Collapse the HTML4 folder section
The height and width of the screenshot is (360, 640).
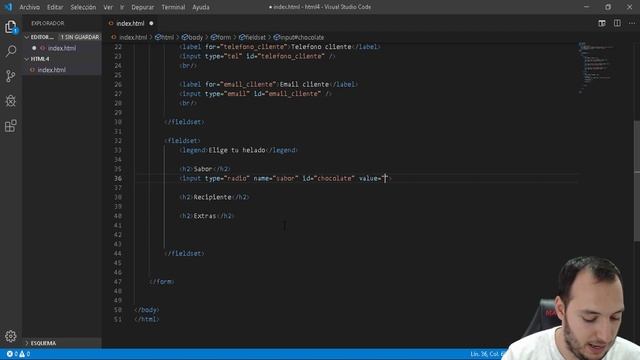click(x=27, y=59)
